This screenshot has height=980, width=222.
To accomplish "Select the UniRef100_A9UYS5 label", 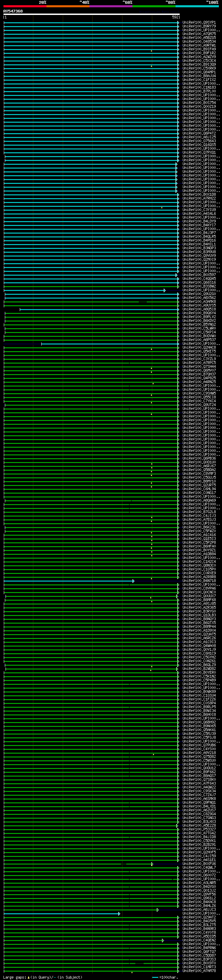I will click(x=199, y=306).
